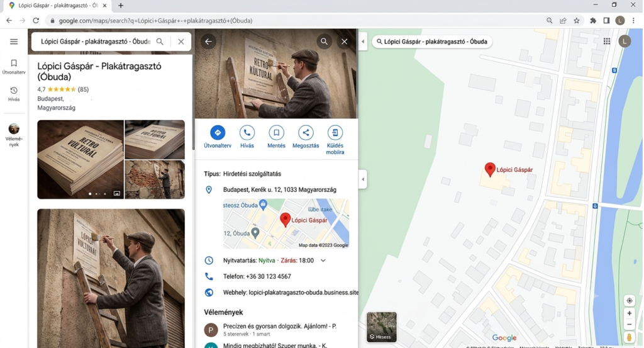The width and height of the screenshot is (644, 348).
Task: Open Hívás history item in left sidebar
Action: [14, 94]
